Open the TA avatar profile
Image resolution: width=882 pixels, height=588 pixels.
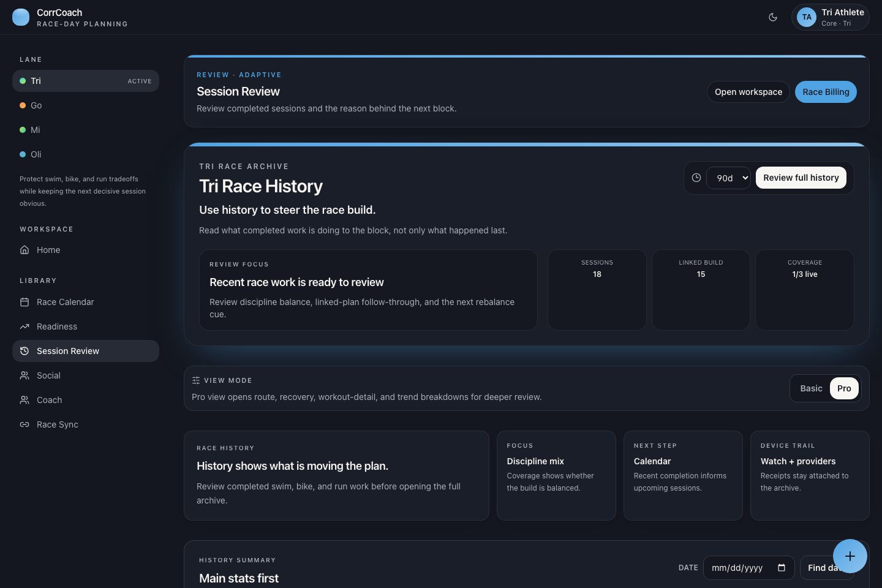[x=807, y=17]
